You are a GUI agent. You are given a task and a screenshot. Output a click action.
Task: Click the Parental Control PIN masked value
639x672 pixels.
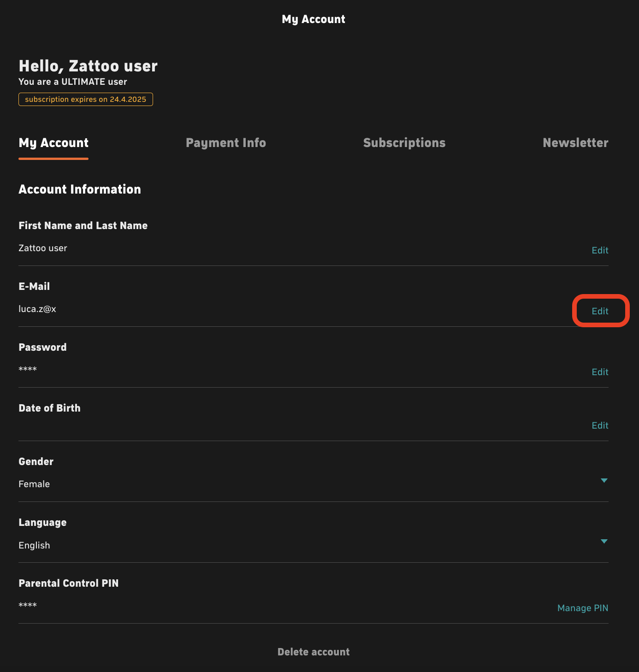coord(28,605)
